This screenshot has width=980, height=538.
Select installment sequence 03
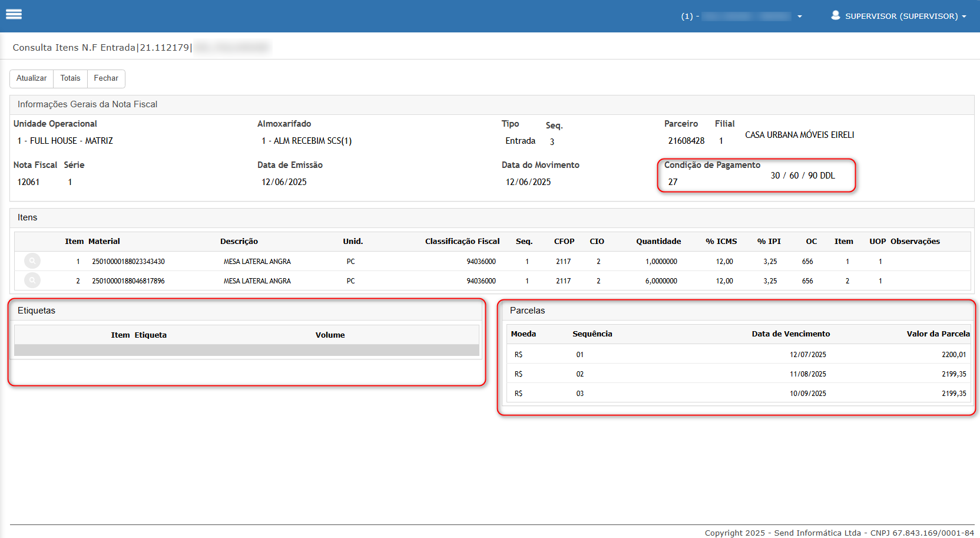point(580,393)
